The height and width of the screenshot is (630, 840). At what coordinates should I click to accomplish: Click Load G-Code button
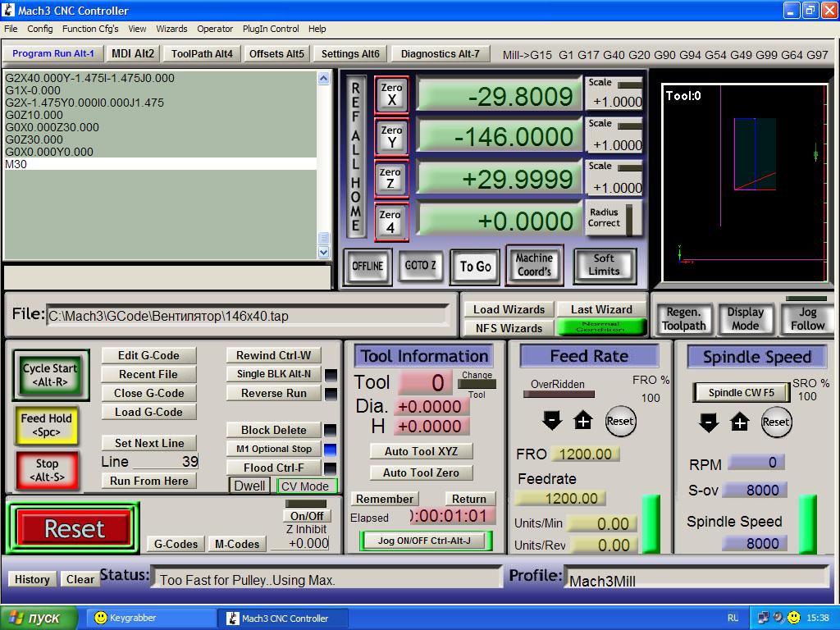click(x=149, y=412)
